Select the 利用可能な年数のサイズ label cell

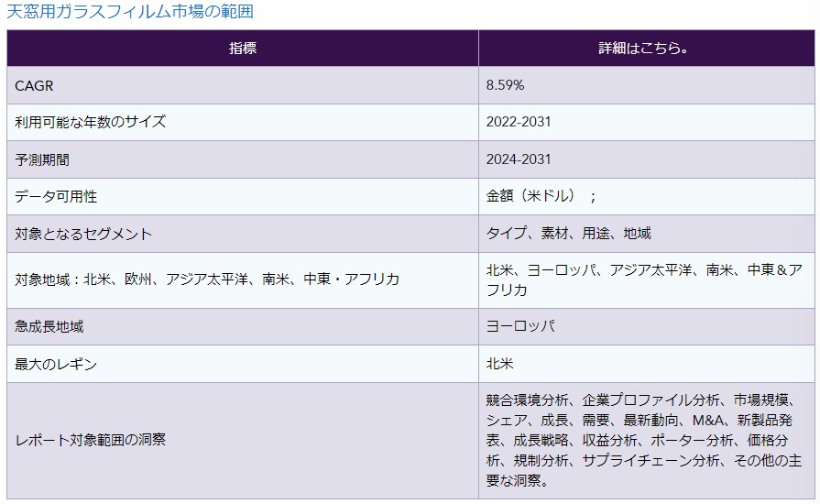click(x=91, y=122)
